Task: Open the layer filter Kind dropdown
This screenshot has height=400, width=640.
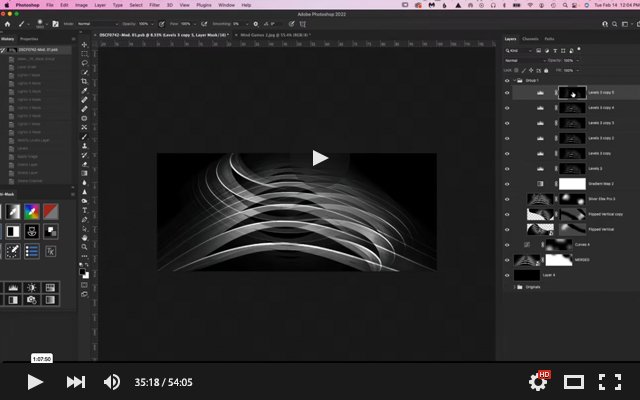Action: [519, 51]
